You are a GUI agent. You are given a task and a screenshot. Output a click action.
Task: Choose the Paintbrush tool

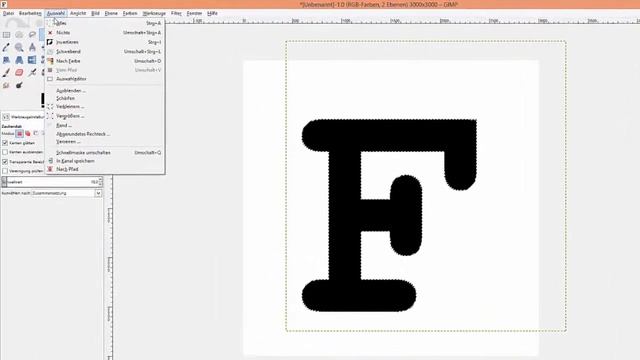(x=6, y=73)
